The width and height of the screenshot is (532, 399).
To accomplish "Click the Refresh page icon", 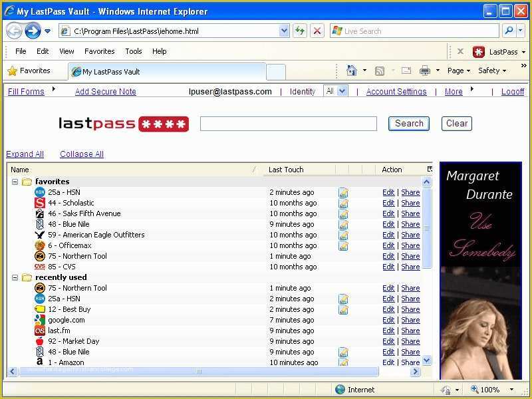I will click(x=300, y=31).
